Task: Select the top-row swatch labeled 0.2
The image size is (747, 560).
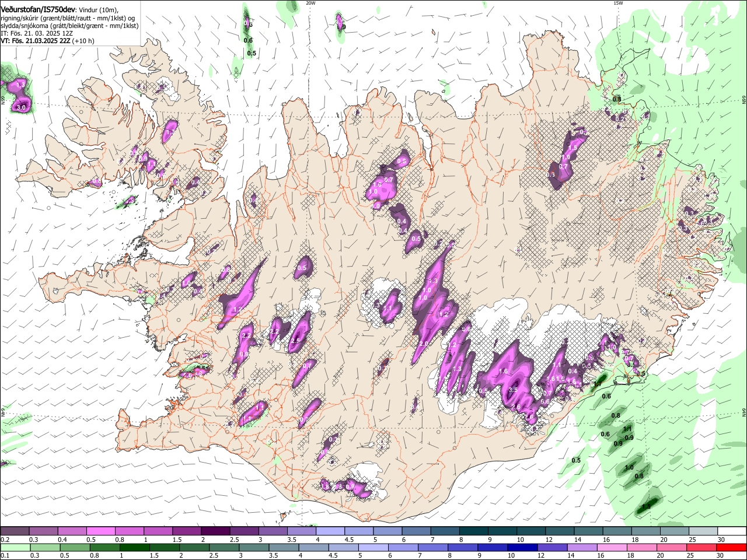Action: coord(15,531)
